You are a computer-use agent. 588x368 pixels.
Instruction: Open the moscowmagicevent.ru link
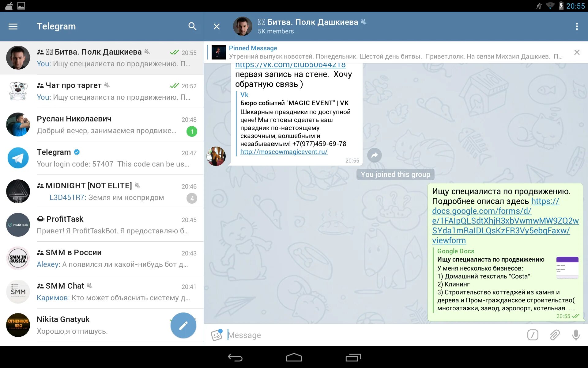point(284,152)
